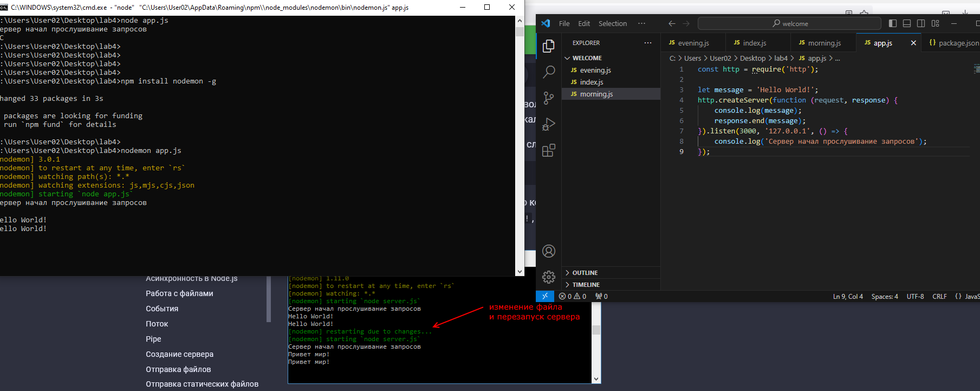The image size is (980, 391).
Task: Expand the OUTLINE section
Action: coord(585,273)
